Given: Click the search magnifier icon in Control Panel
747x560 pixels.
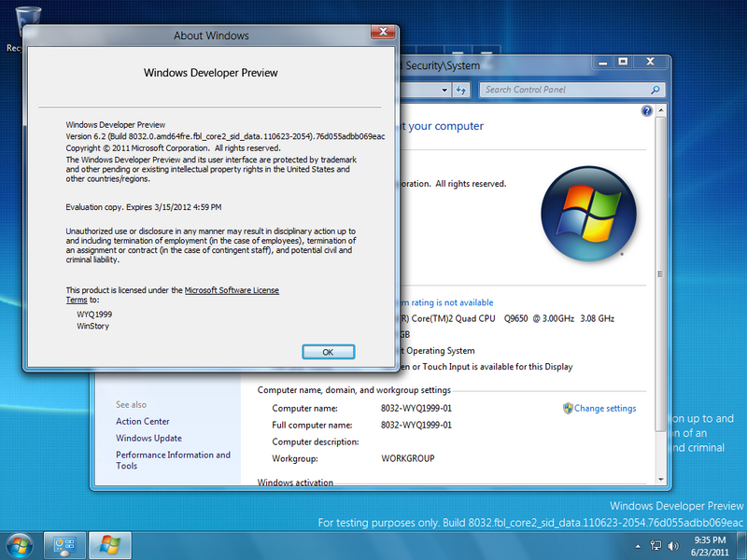Looking at the screenshot, I should tap(656, 90).
